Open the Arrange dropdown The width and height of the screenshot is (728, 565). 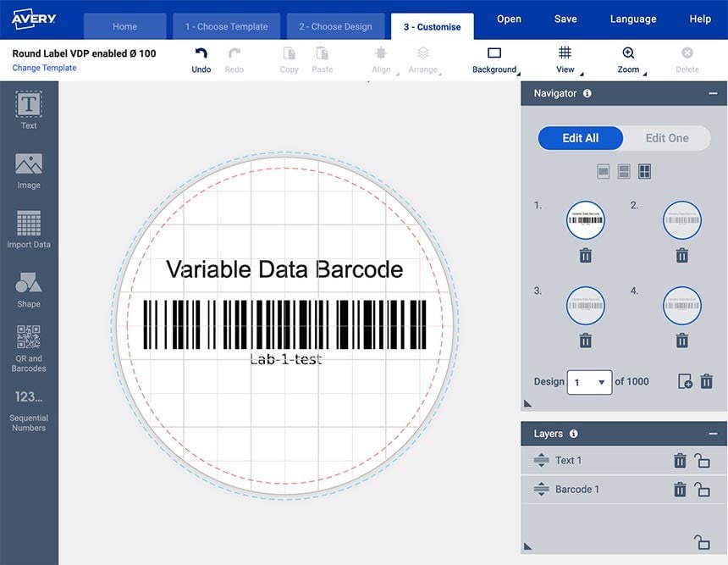pyautogui.click(x=424, y=60)
